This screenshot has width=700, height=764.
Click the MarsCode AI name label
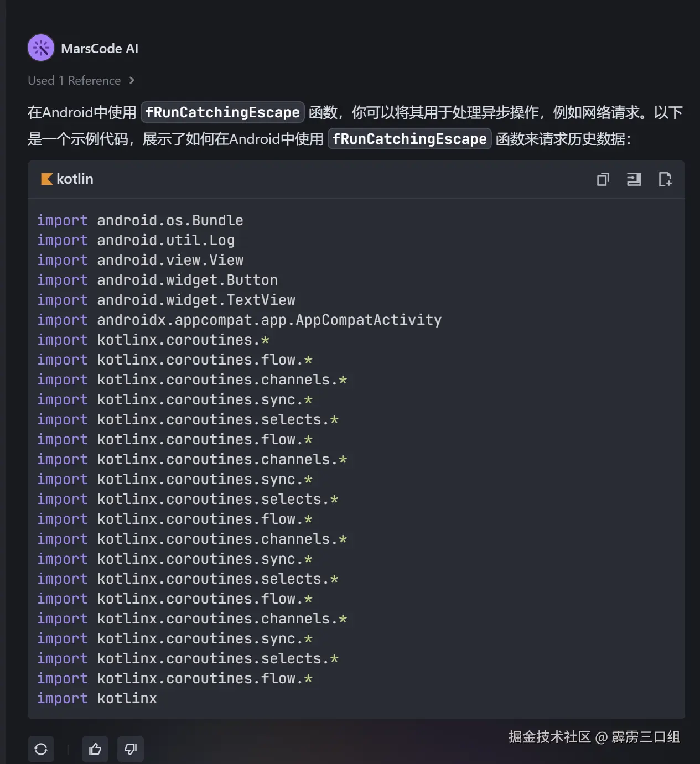pyautogui.click(x=100, y=48)
